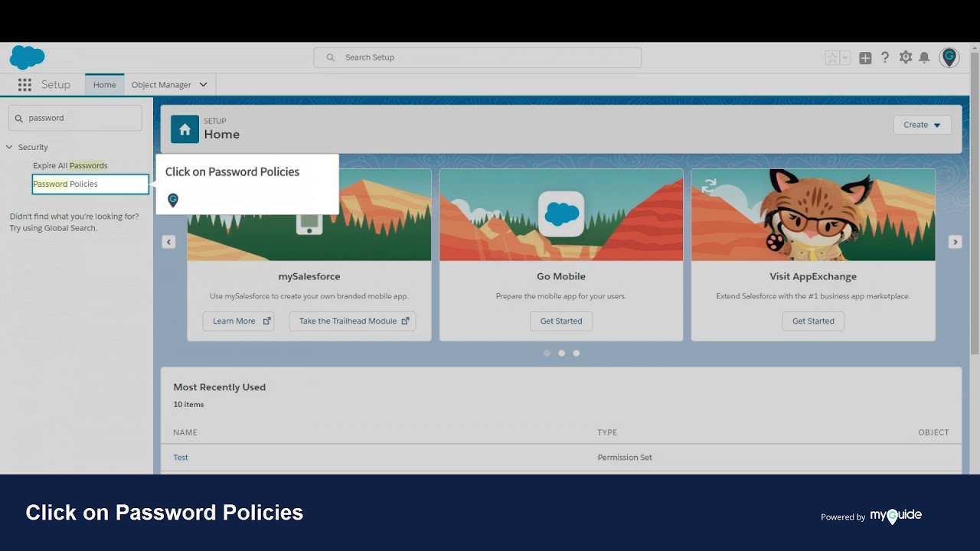Screen dimensions: 980x551
Task: Select the third carousel page dot
Action: [x=577, y=353]
